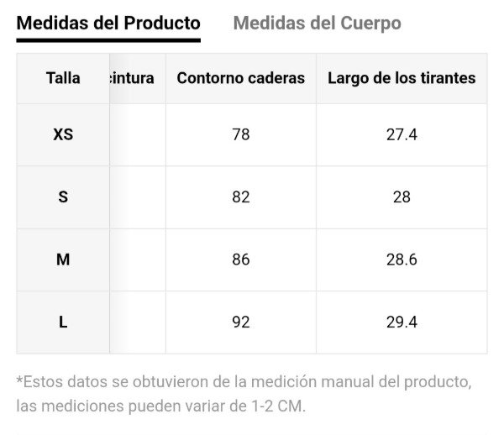Select the partially hidden cintura column header
Viewport: 504px width, 435px height.
coord(133,78)
